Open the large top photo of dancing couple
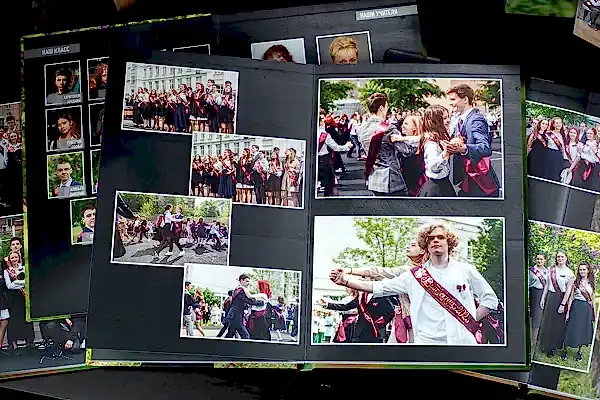The width and height of the screenshot is (600, 400). click(x=409, y=138)
